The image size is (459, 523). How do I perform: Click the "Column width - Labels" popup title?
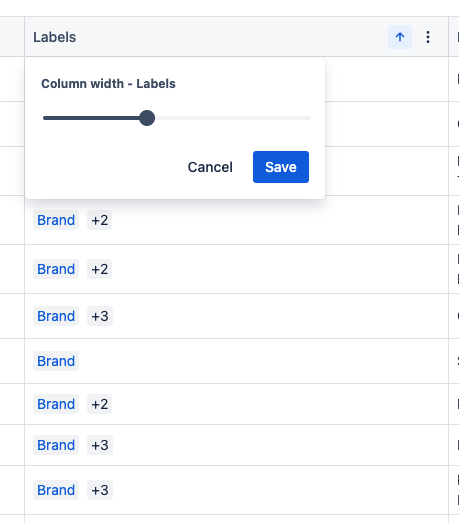coord(108,84)
